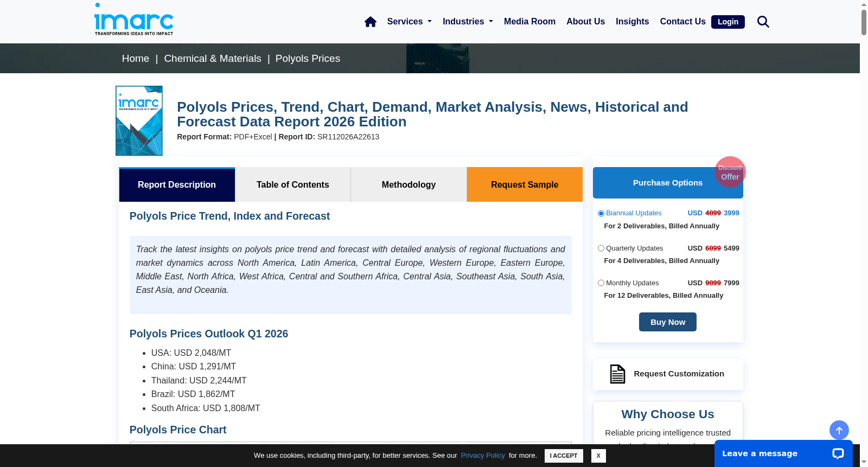Image resolution: width=868 pixels, height=467 pixels.
Task: Select Biannual Updates radio option
Action: coord(601,213)
